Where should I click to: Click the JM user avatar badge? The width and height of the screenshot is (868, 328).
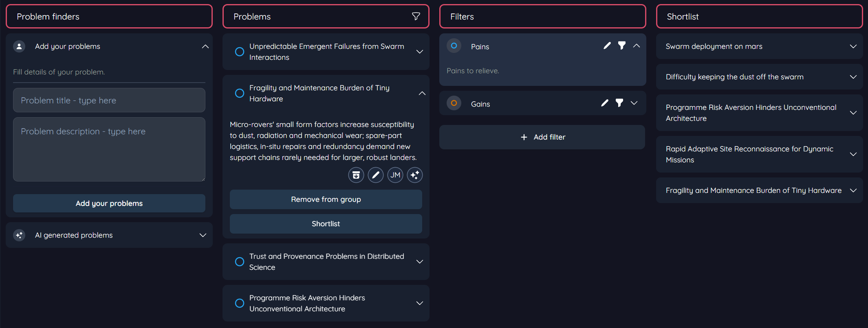tap(395, 175)
